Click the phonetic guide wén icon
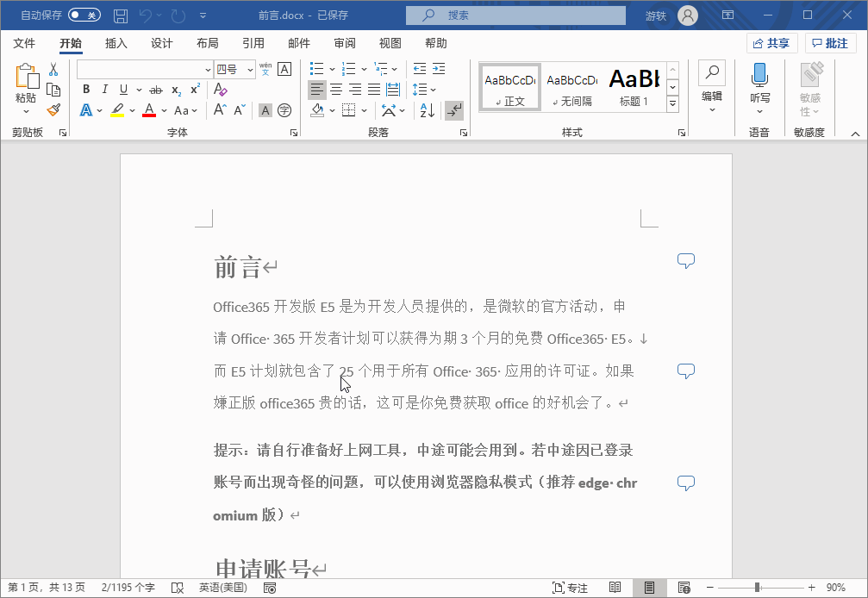Image resolution: width=868 pixels, height=598 pixels. (x=265, y=69)
